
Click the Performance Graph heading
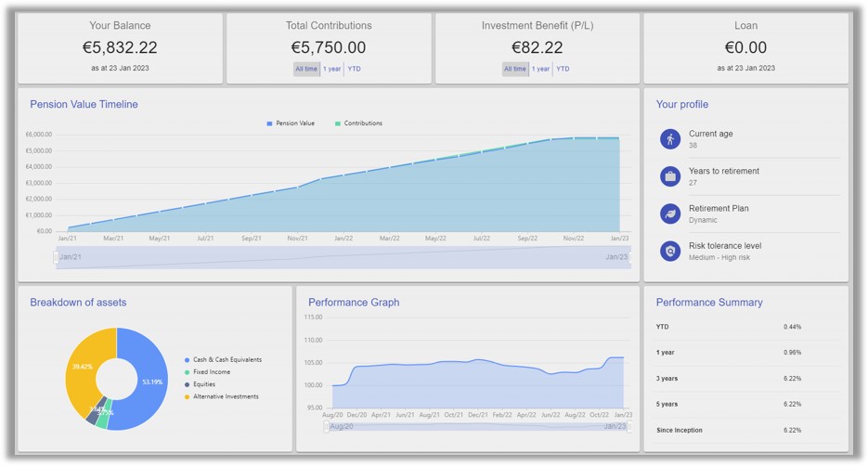tap(354, 303)
